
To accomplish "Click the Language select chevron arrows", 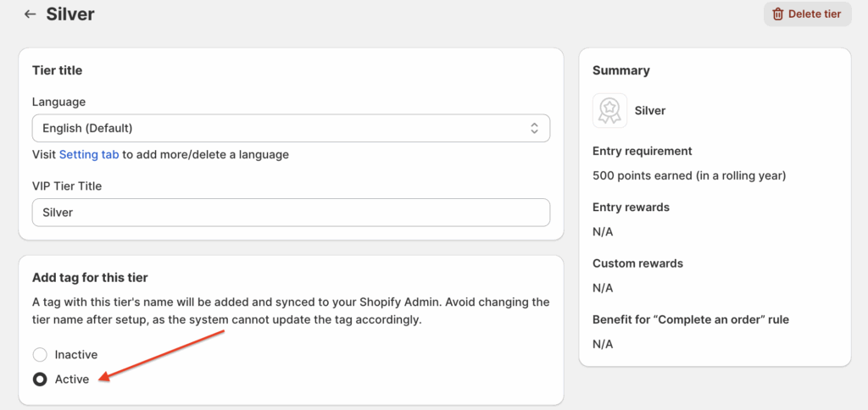I will (x=534, y=129).
